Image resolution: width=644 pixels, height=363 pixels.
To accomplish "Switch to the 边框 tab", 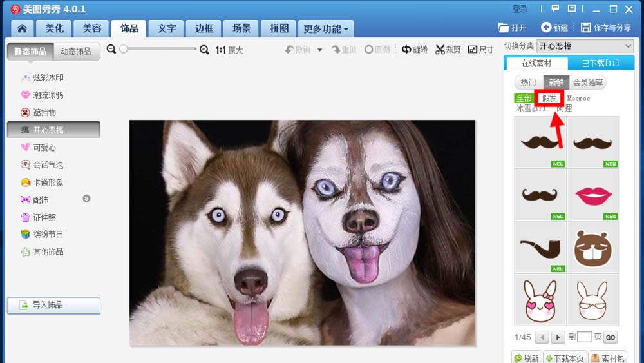I will 204,28.
